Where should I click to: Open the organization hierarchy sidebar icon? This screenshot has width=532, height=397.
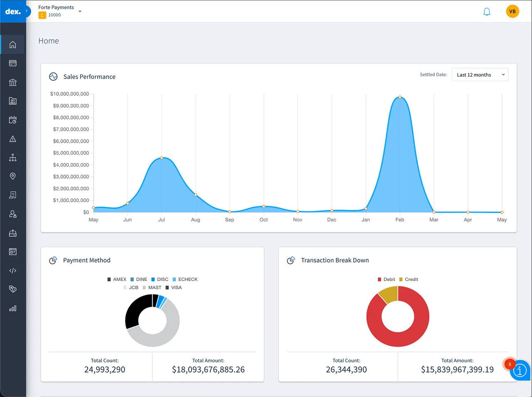13,158
